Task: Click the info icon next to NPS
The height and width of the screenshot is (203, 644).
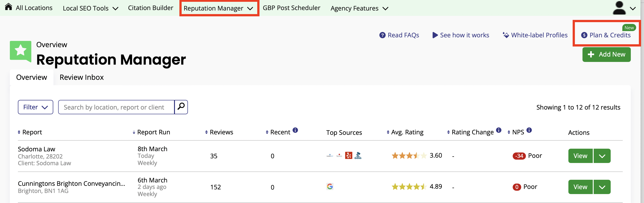Action: click(529, 130)
